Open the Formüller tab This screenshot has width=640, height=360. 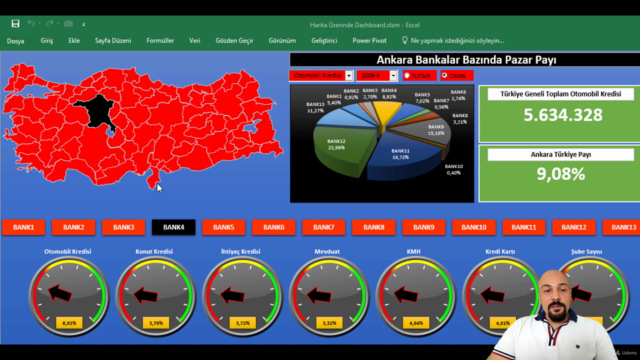[x=160, y=40]
